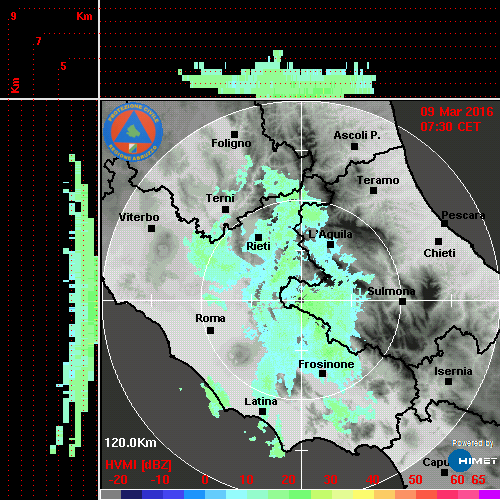The width and height of the screenshot is (500, 500).
Task: Select the L'Aquila city marker
Action: (330, 245)
